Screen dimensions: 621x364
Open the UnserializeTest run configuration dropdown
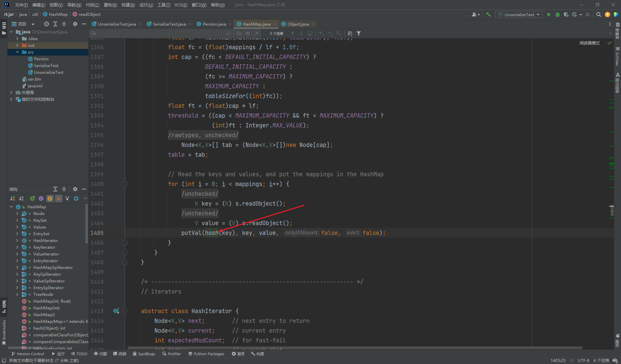click(519, 14)
